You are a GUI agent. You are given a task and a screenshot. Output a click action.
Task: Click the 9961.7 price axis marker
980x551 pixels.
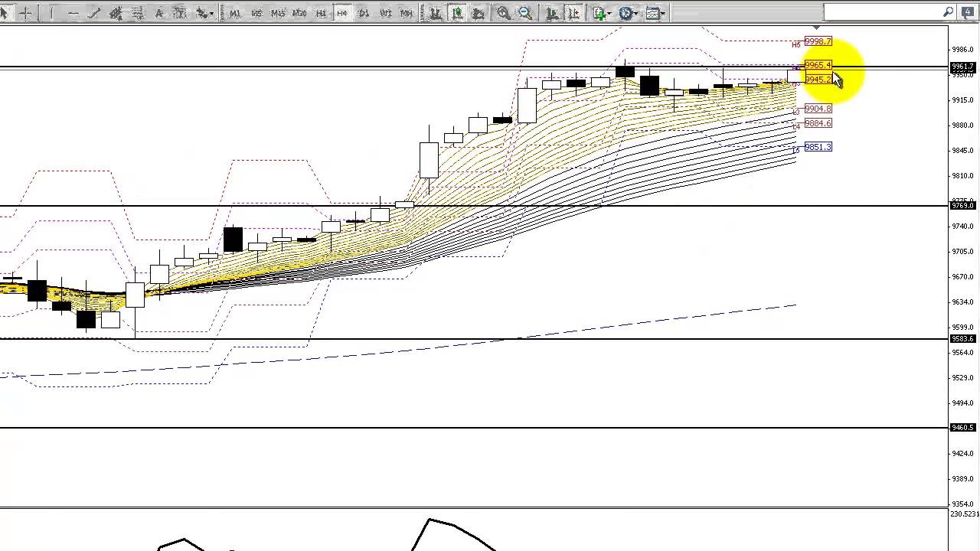[962, 67]
